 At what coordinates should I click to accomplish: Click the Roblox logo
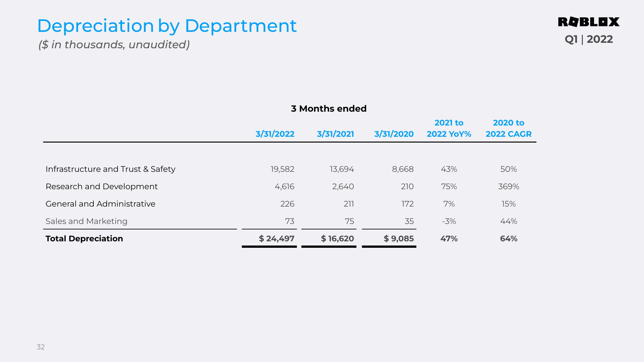coord(589,22)
